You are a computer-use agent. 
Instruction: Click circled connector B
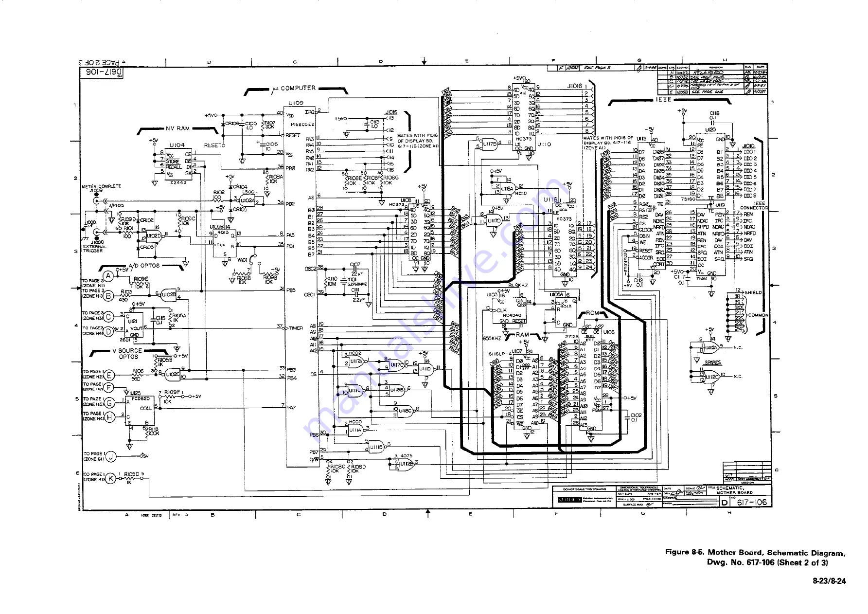[109, 296]
